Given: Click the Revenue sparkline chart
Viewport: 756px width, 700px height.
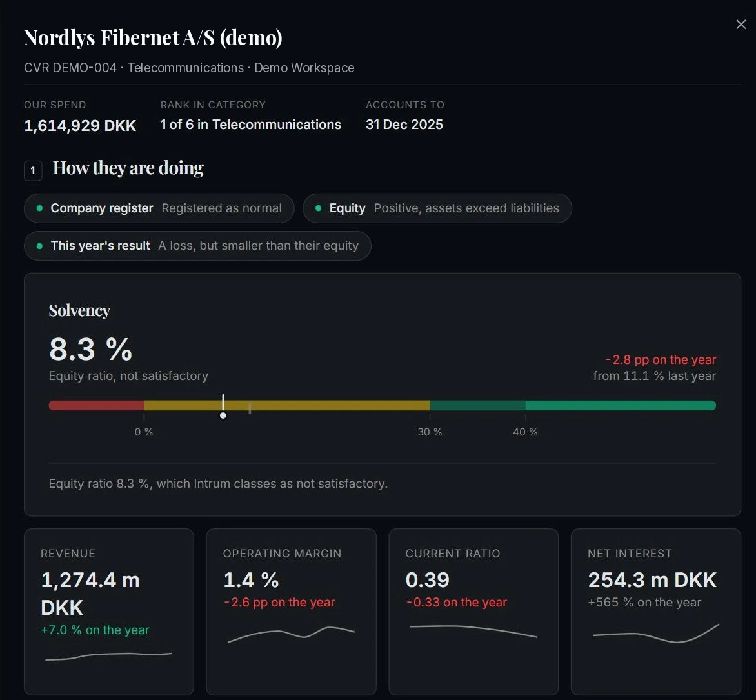Looking at the screenshot, I should tap(108, 656).
